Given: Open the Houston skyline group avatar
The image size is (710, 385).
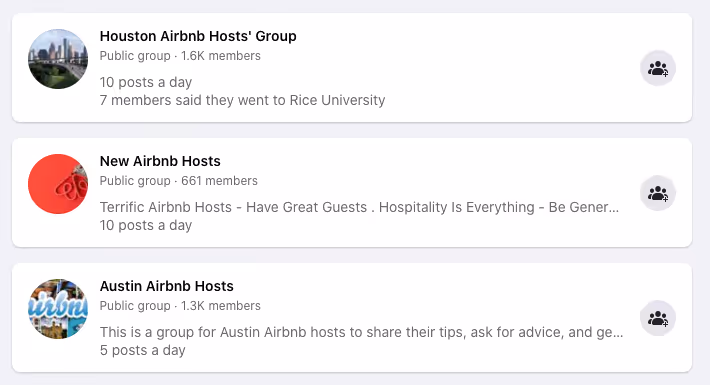Looking at the screenshot, I should coord(58,59).
